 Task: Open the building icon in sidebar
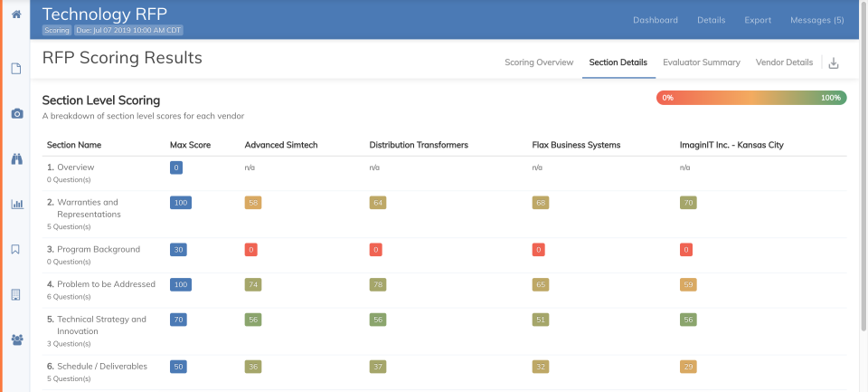tap(16, 295)
